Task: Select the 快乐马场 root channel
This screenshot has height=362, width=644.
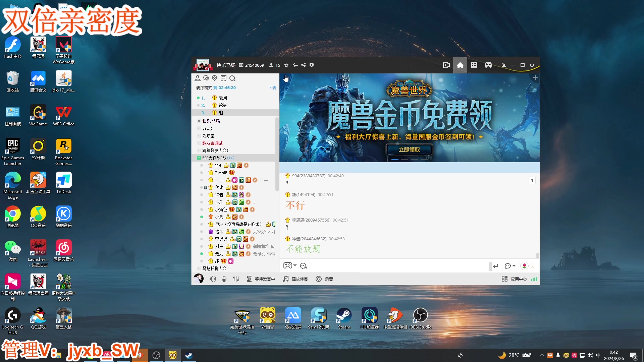Action: click(211, 121)
